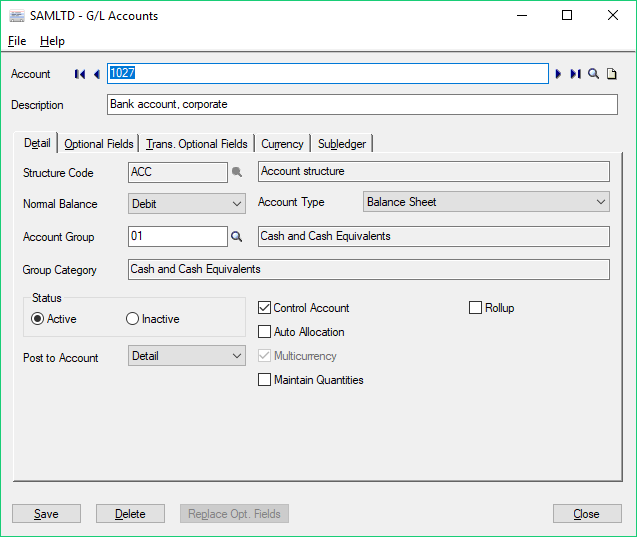The image size is (637, 537).
Task: Jump to last account record
Action: pos(575,74)
